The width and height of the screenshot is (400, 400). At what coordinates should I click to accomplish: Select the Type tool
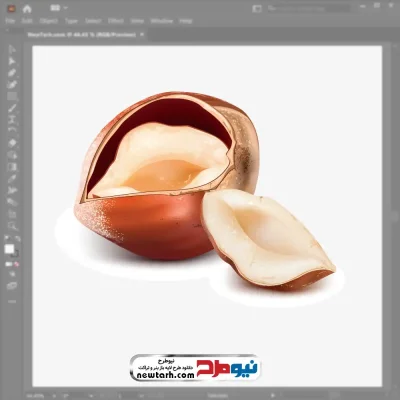(x=12, y=120)
